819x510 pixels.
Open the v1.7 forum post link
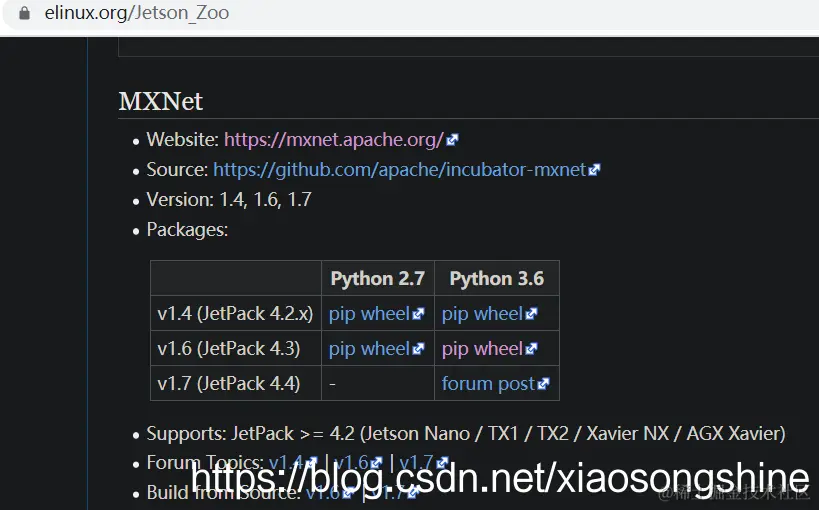(x=488, y=384)
